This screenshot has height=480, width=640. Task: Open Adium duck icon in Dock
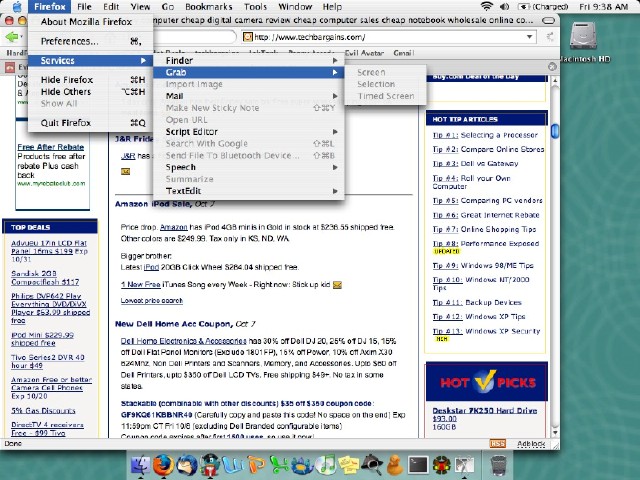click(394, 465)
